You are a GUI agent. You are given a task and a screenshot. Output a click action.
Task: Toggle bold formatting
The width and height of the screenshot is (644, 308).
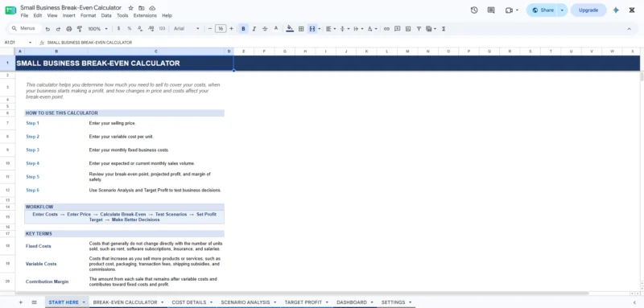tap(244, 29)
